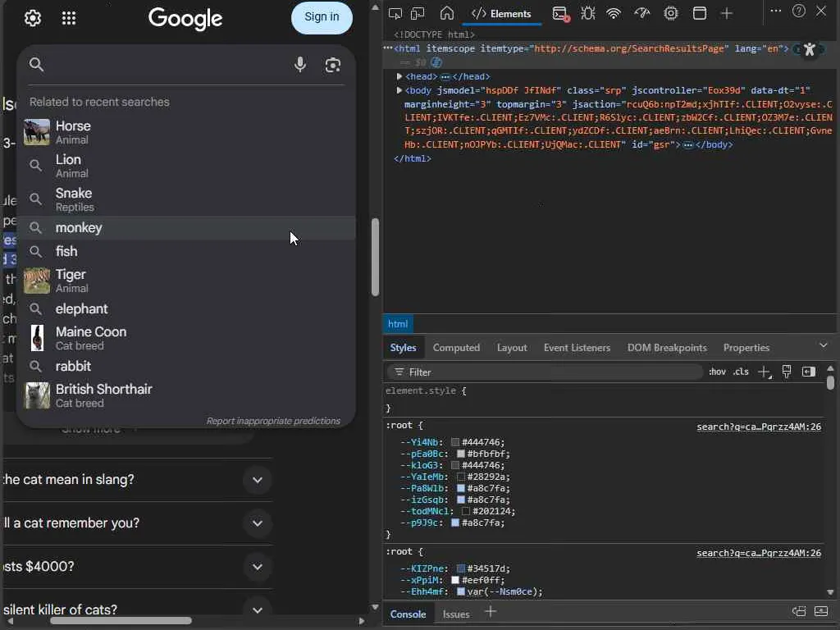The image size is (840, 630).
Task: Expand the collapsed head contents ellipsis
Action: tap(445, 77)
